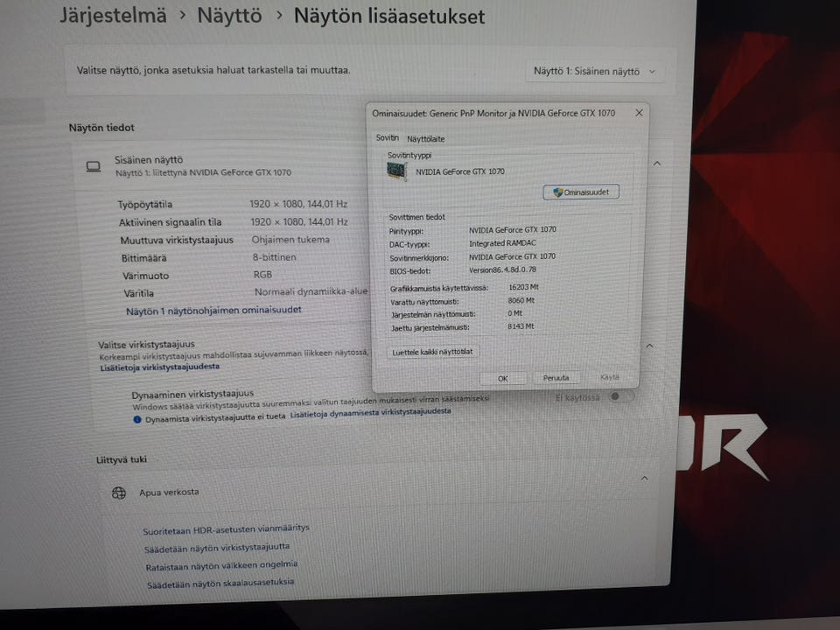Click the Liittyvä tuki heading
Image resolution: width=840 pixels, height=630 pixels.
point(121,459)
